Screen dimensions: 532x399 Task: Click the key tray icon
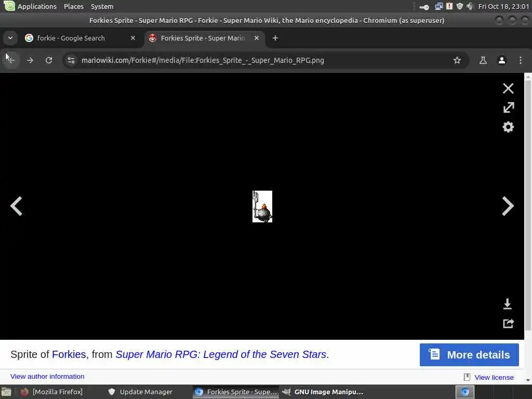coord(424,7)
